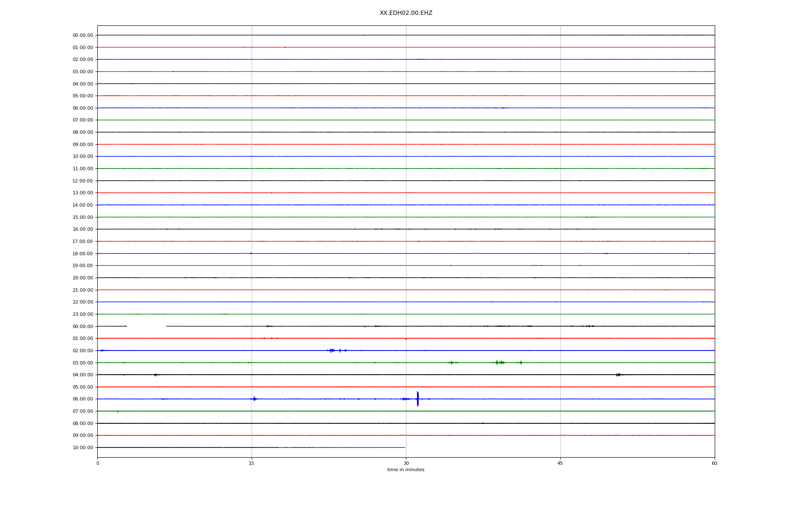Click the 16:00:00 trace time label
The height and width of the screenshot is (508, 812).
(82, 229)
